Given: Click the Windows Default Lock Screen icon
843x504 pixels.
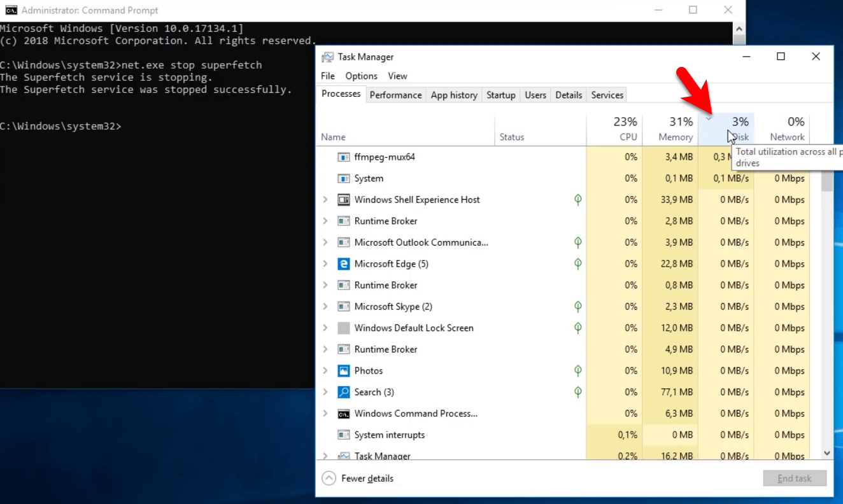Looking at the screenshot, I should tap(344, 328).
